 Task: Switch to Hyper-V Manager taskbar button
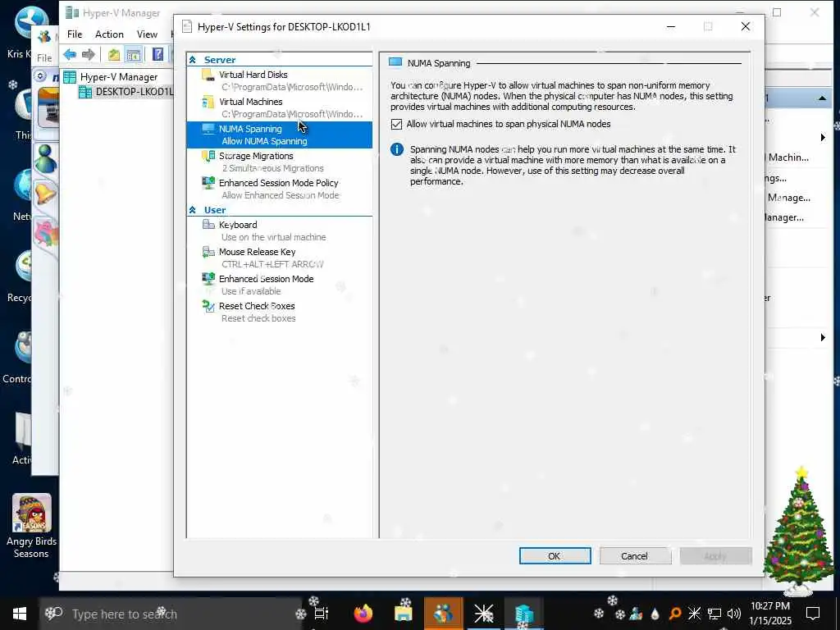524,614
